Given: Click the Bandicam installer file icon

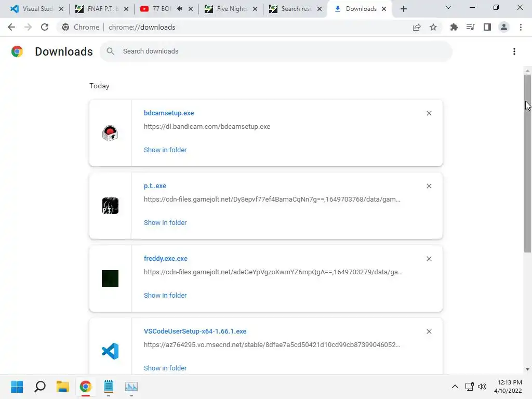Looking at the screenshot, I should click(x=110, y=133).
